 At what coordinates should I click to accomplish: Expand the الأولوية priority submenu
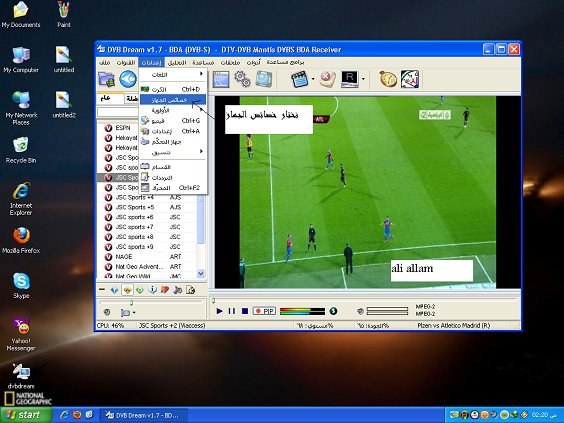coord(173,110)
